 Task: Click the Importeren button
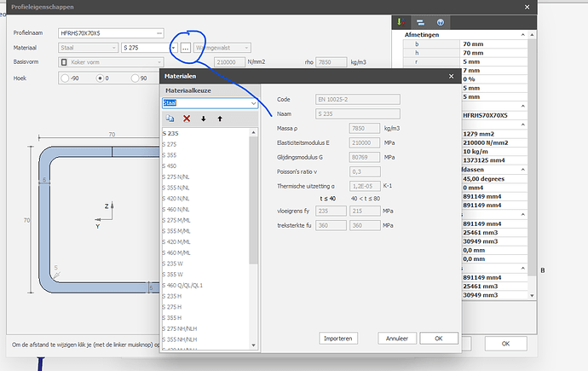point(337,339)
